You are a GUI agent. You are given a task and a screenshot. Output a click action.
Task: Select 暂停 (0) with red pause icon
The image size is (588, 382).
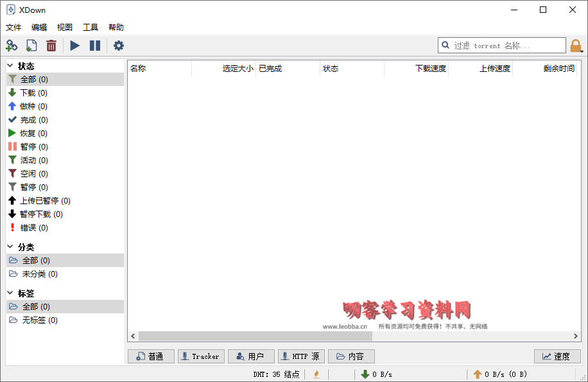click(65, 147)
